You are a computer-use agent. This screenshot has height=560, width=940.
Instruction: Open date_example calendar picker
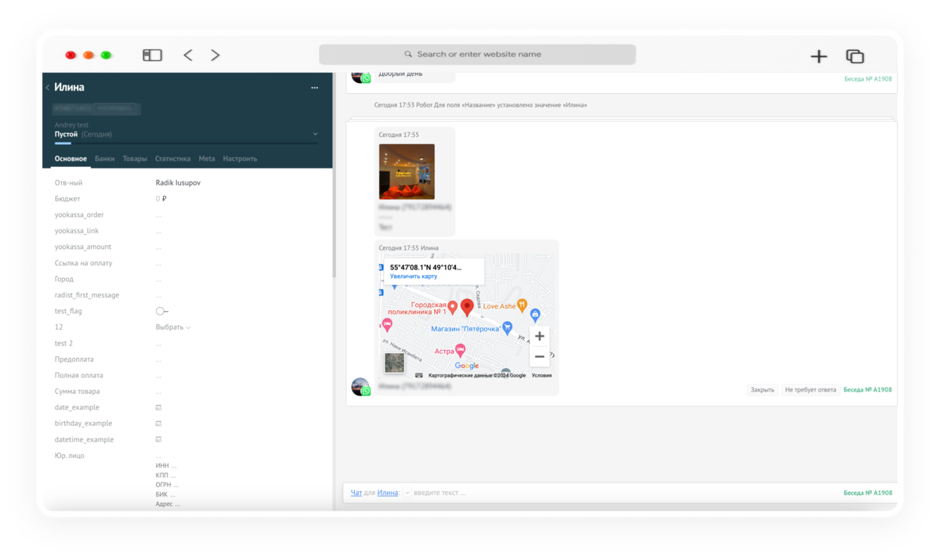click(158, 407)
